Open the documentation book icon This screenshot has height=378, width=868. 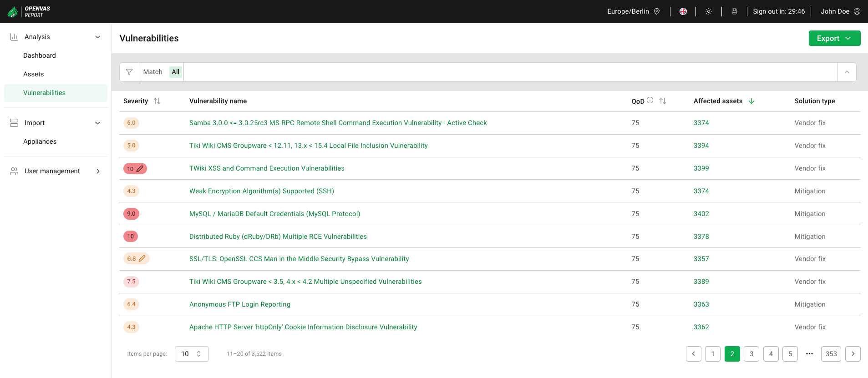(734, 11)
